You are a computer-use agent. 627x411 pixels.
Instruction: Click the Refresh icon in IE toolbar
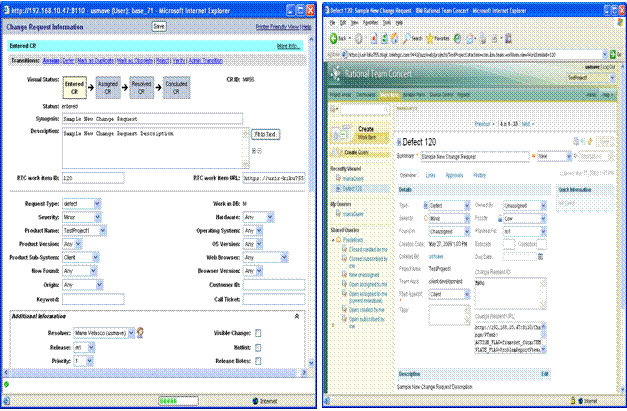point(384,38)
